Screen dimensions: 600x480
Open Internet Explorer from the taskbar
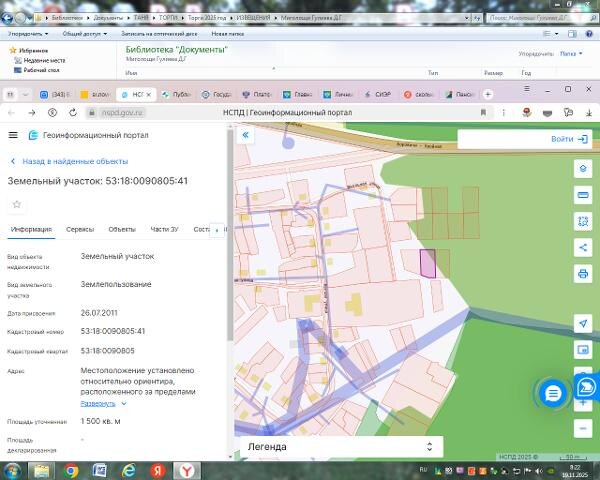(129, 471)
